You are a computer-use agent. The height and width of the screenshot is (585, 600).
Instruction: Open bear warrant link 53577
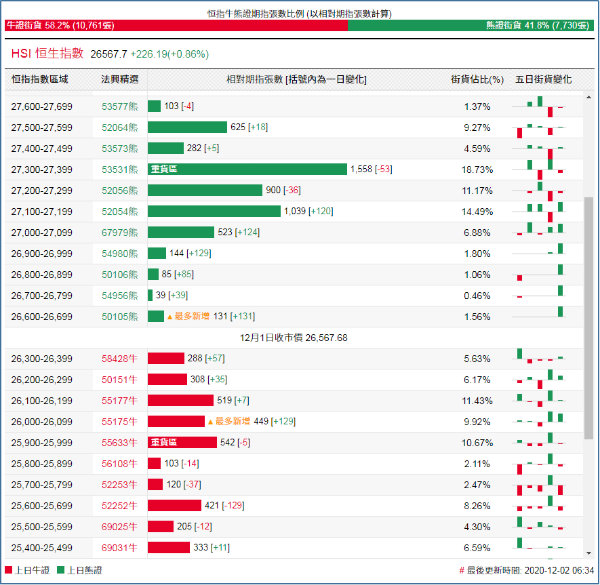point(119,106)
